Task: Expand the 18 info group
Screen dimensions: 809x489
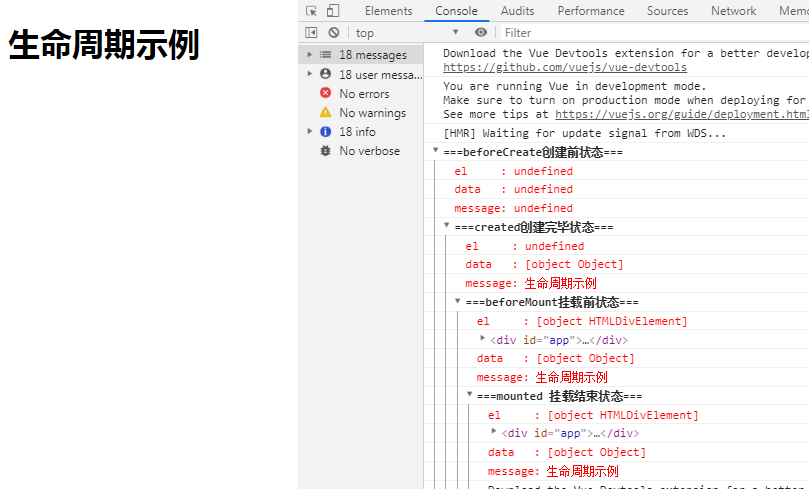Action: pyautogui.click(x=310, y=132)
